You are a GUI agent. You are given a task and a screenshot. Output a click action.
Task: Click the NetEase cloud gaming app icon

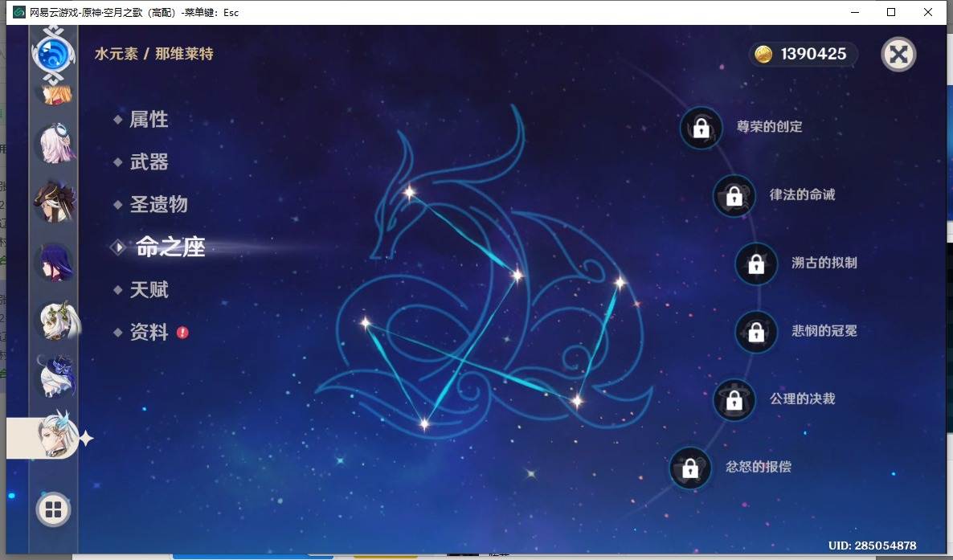[x=19, y=12]
